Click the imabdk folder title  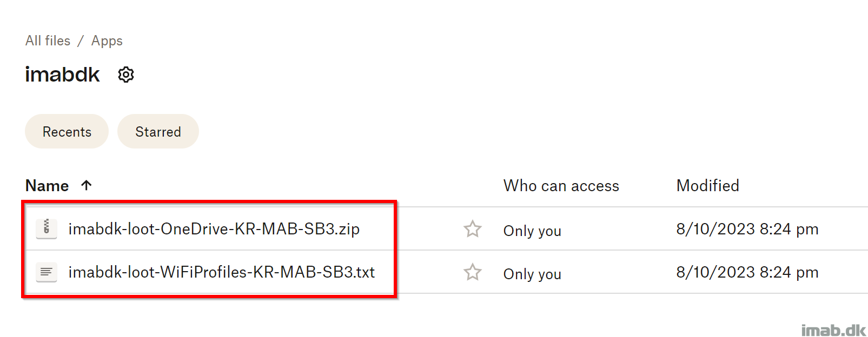pos(62,75)
